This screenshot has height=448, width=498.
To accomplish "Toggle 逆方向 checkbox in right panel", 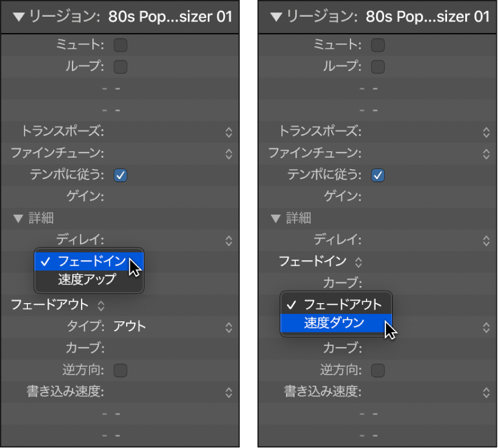I will pyautogui.click(x=378, y=371).
